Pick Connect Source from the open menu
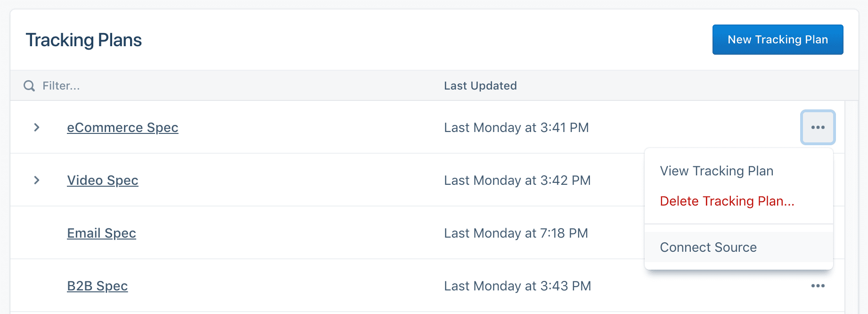868x314 pixels. click(x=708, y=247)
